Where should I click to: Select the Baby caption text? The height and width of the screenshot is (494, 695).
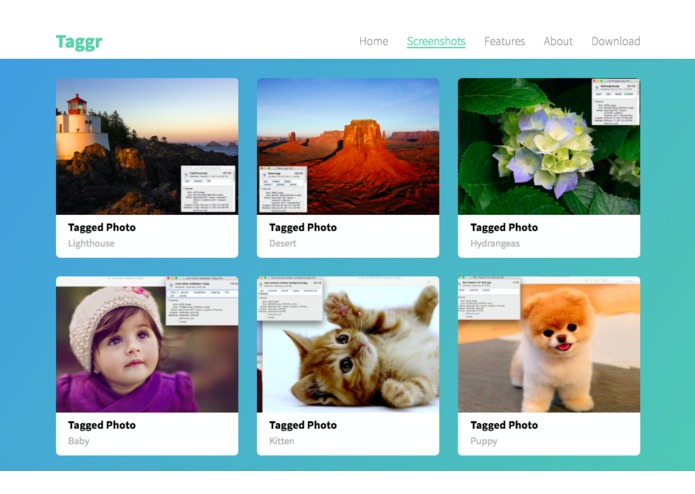pos(79,441)
